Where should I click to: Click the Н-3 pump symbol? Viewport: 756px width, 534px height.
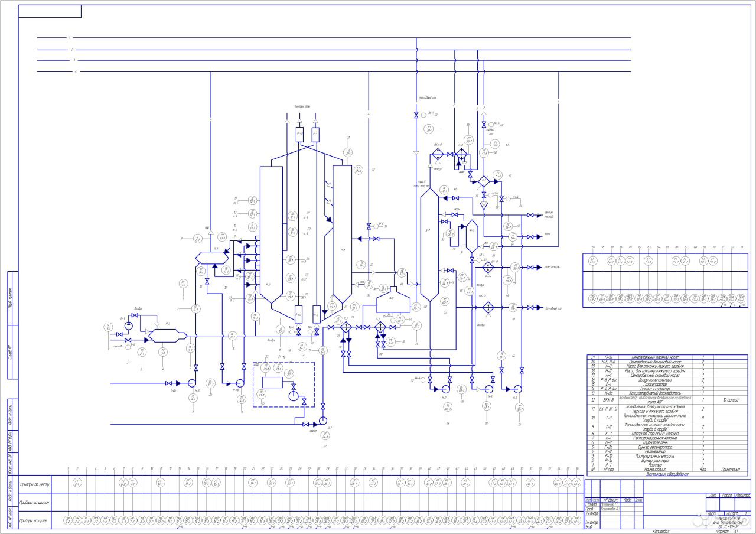pyautogui.click(x=489, y=389)
